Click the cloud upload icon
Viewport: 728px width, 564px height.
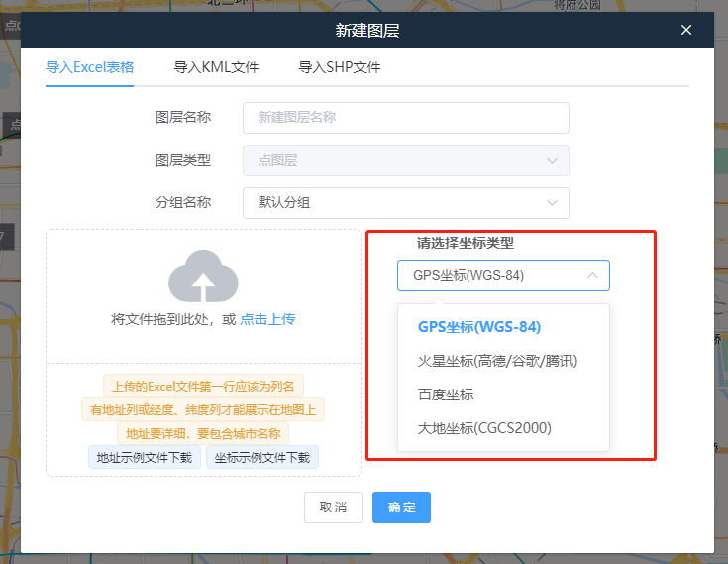pyautogui.click(x=203, y=277)
